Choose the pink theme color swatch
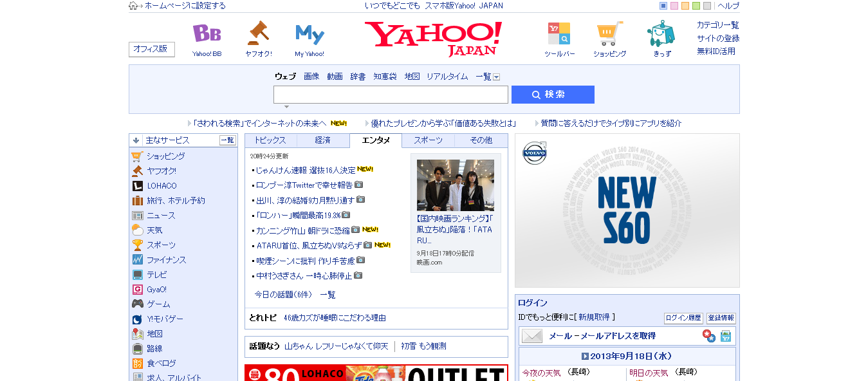 click(x=674, y=6)
